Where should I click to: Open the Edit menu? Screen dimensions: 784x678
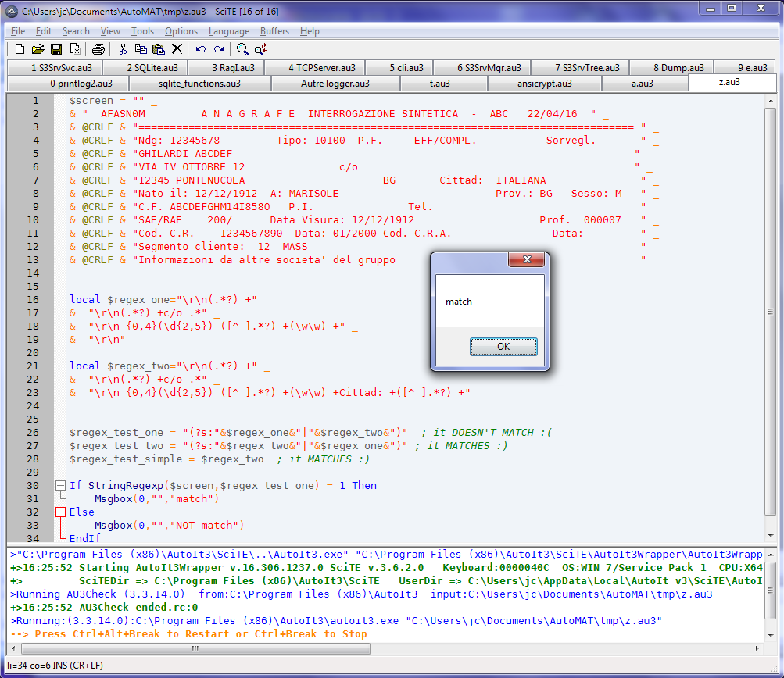pos(44,31)
